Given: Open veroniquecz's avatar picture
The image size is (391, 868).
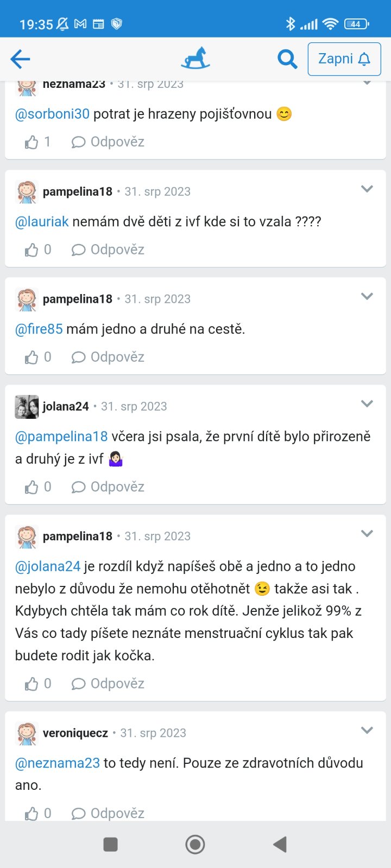Looking at the screenshot, I should tap(27, 733).
